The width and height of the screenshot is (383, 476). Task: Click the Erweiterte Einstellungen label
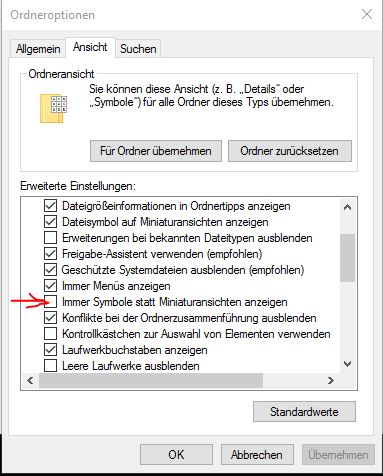point(78,186)
